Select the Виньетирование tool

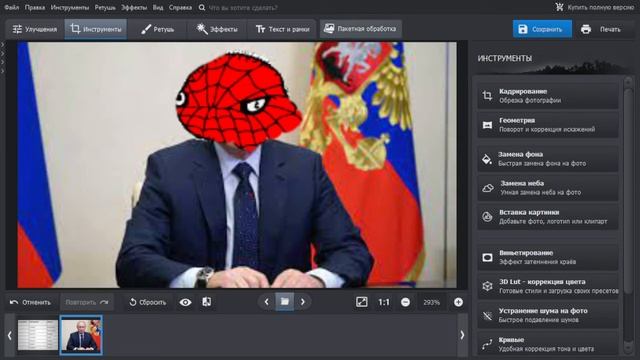[548, 258]
